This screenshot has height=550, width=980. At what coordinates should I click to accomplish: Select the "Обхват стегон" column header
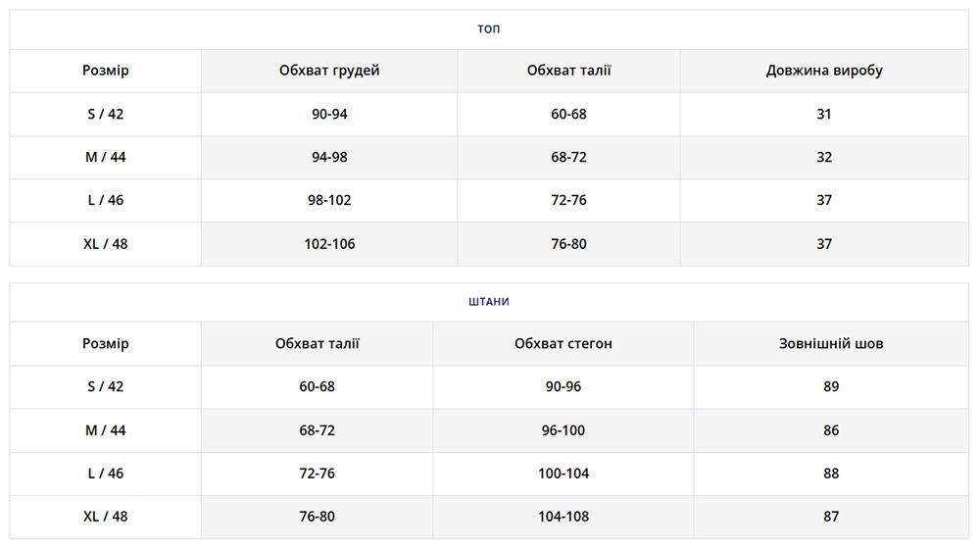563,344
